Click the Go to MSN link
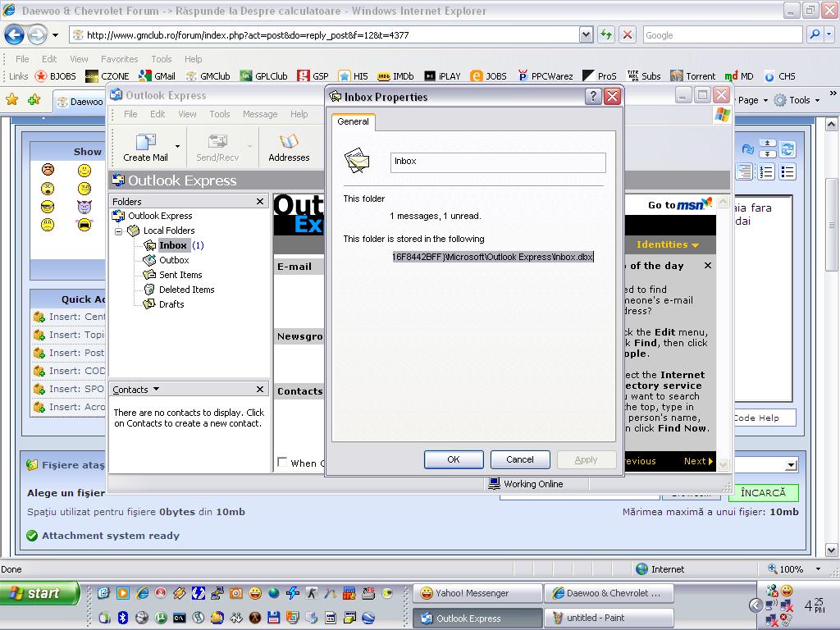Screen dimensions: 840x630 [680, 204]
